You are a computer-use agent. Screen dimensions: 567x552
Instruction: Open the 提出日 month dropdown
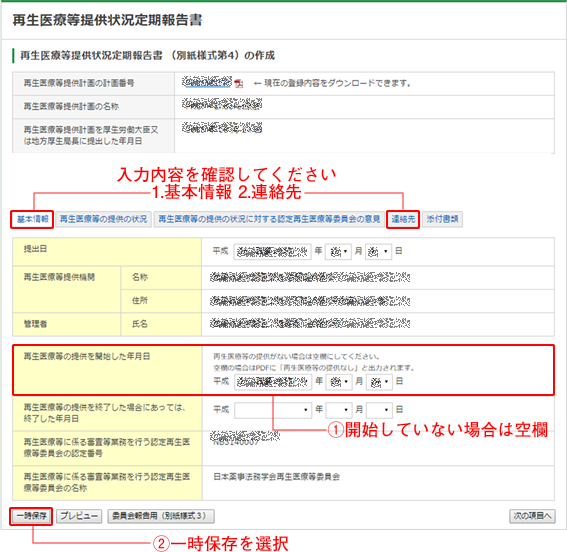[x=338, y=252]
